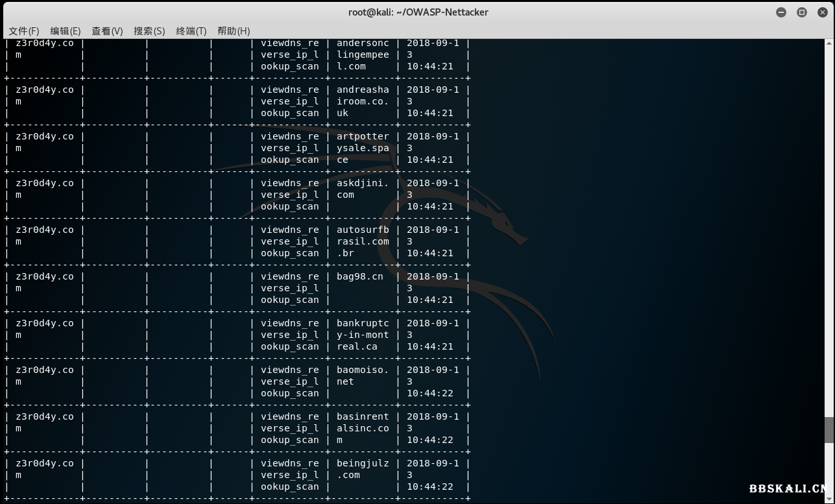Select the domain text bag98.cn

(360, 276)
